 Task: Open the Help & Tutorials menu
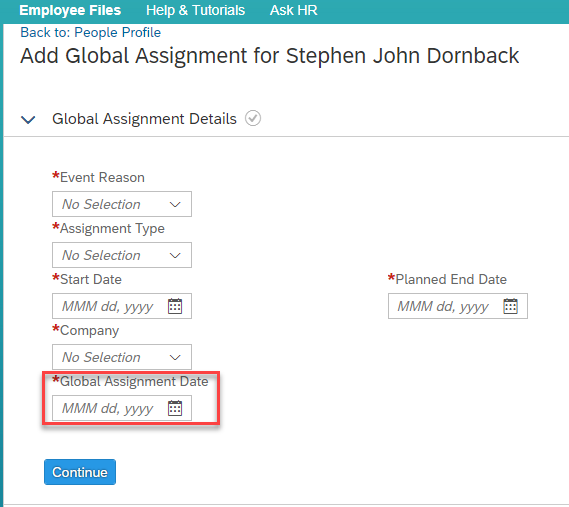pyautogui.click(x=195, y=10)
